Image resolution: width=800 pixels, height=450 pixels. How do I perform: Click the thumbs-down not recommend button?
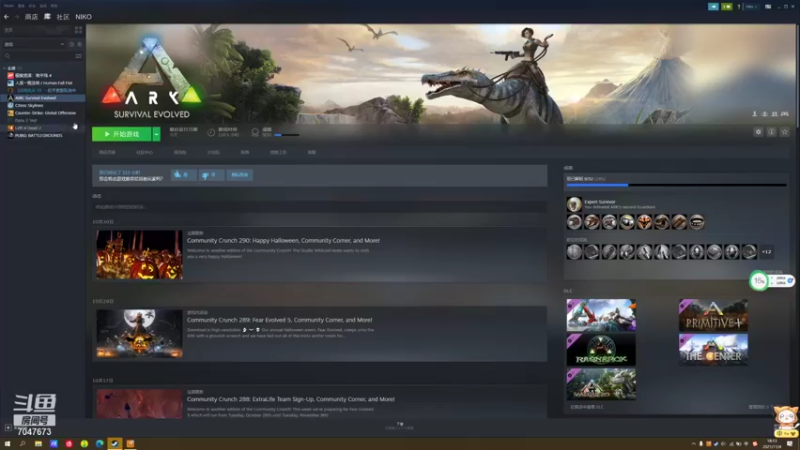(211, 175)
